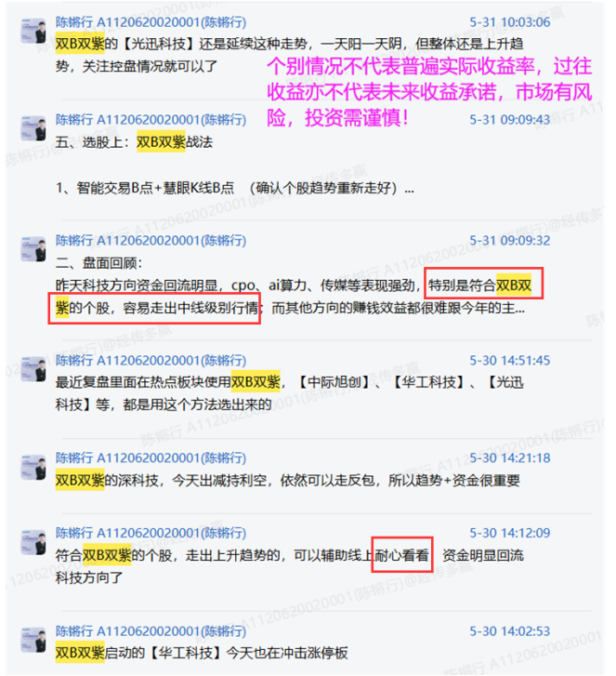Click avatar beside 14:12:09 message
The height and width of the screenshot is (676, 616).
(x=33, y=542)
